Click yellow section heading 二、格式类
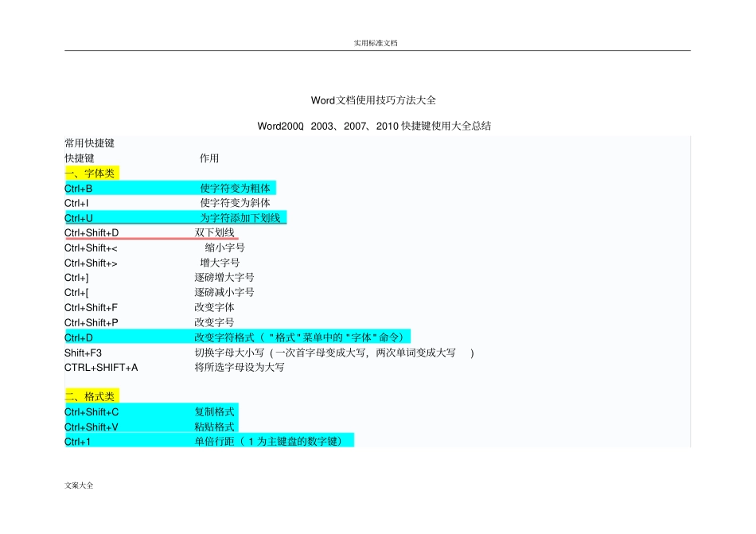 pyautogui.click(x=90, y=396)
